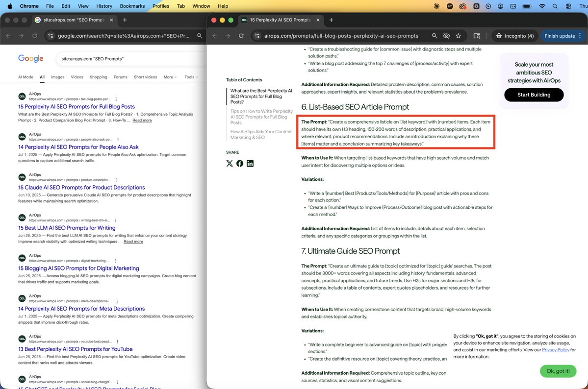Screen dimensions: 588x389
Task: Jump to 'Tips on How to Write Perplexity' section
Action: tap(261, 117)
